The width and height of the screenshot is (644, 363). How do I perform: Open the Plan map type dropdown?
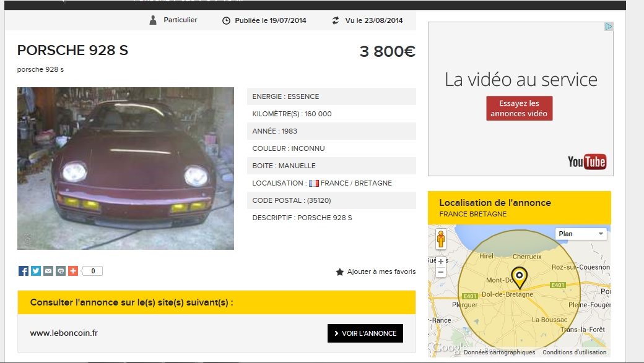pos(581,234)
